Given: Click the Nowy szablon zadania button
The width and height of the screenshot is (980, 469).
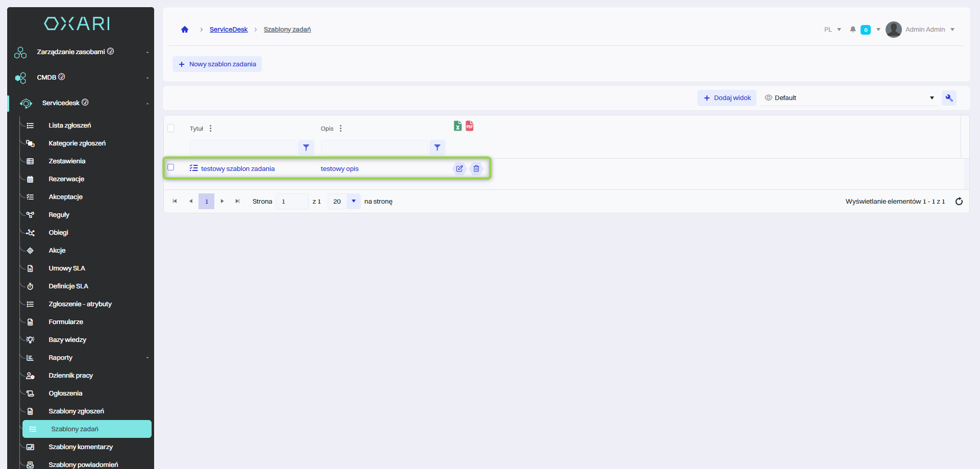Looking at the screenshot, I should (217, 64).
